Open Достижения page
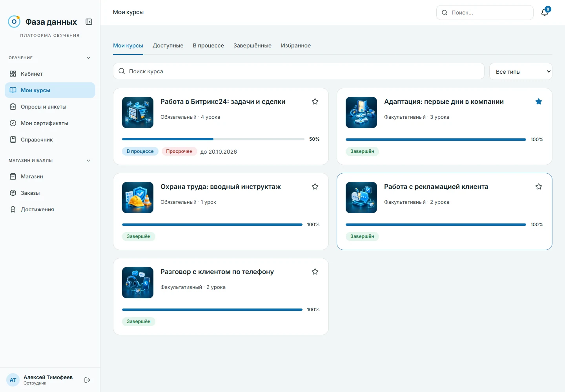 pos(50,209)
